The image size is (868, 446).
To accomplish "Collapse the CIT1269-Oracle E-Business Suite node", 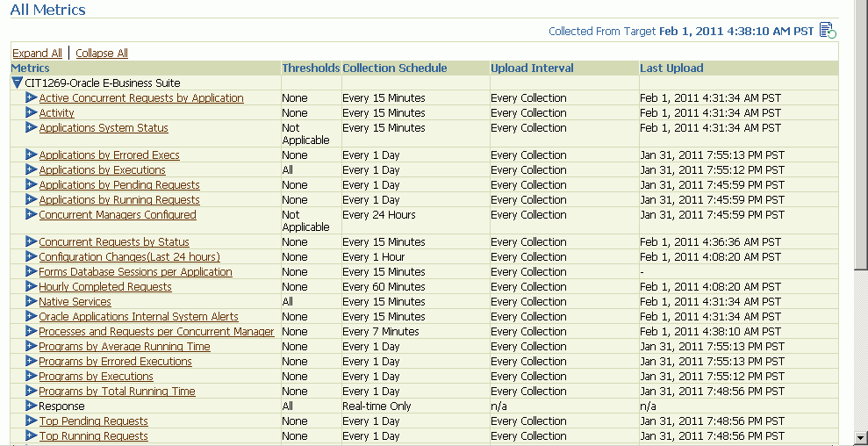I will coord(18,83).
